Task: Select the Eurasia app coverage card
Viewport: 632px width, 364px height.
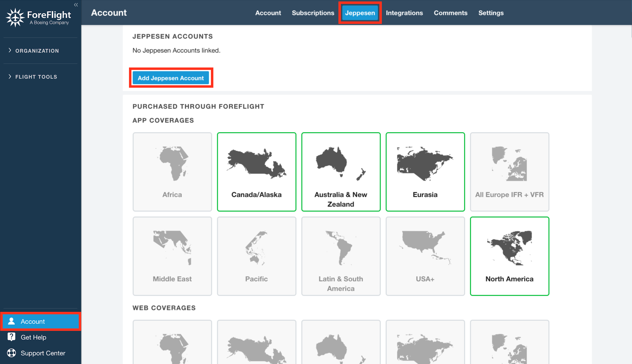Action: 425,172
